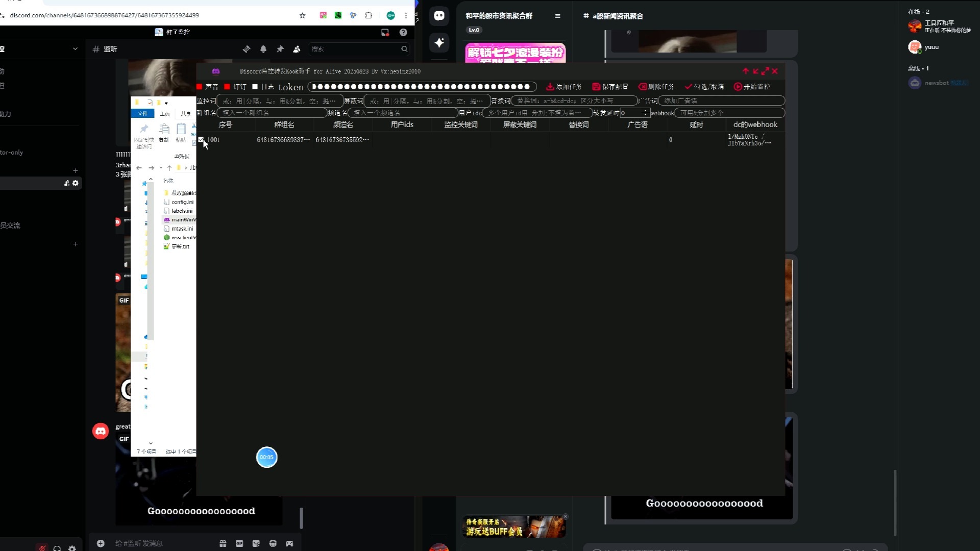Toggle the white checkbox before token label
Screen dimensions: 980x551
pyautogui.click(x=255, y=87)
